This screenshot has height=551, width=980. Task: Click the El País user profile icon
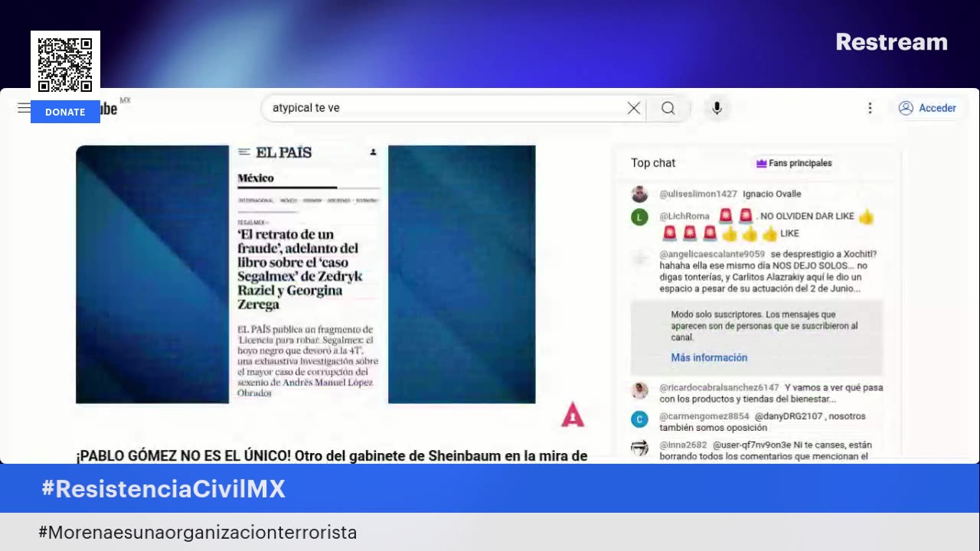coord(373,152)
